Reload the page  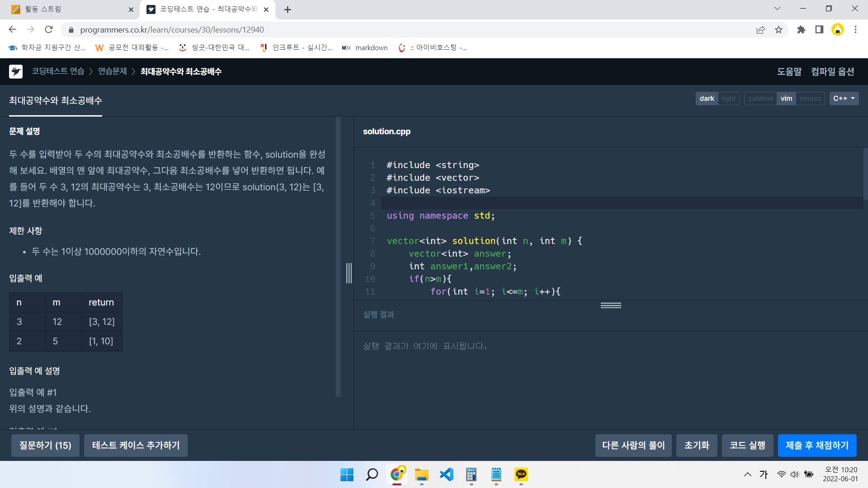[49, 30]
